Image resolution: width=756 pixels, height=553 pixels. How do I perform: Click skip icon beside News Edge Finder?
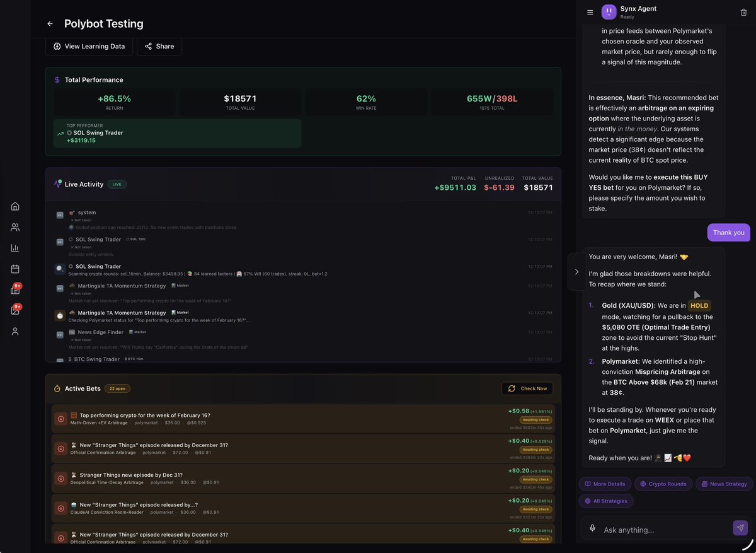(60, 335)
